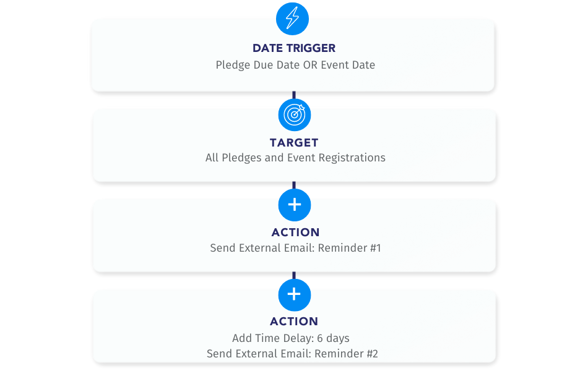Click the bullseye target icon
The width and height of the screenshot is (588, 371).
pos(295,114)
